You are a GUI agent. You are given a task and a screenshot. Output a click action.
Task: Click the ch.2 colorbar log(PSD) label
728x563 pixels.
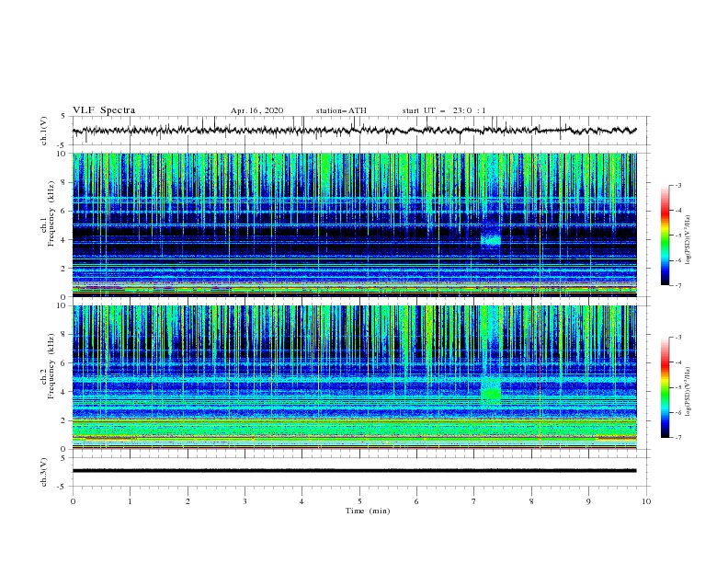(x=688, y=392)
